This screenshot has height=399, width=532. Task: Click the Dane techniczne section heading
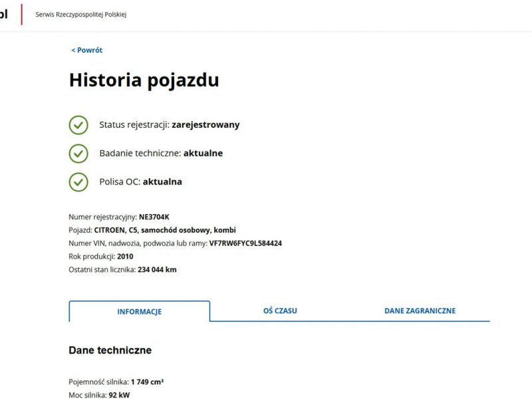tap(110, 350)
